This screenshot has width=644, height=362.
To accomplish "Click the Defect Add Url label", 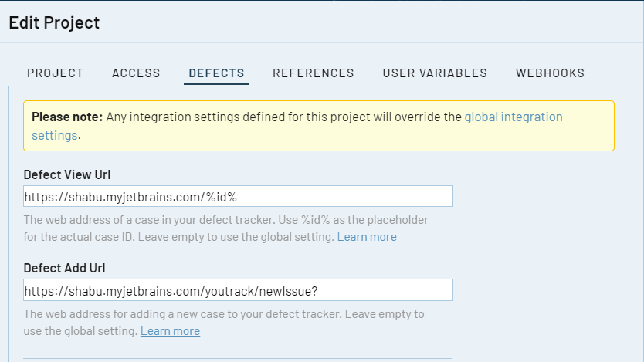I will pyautogui.click(x=64, y=268).
